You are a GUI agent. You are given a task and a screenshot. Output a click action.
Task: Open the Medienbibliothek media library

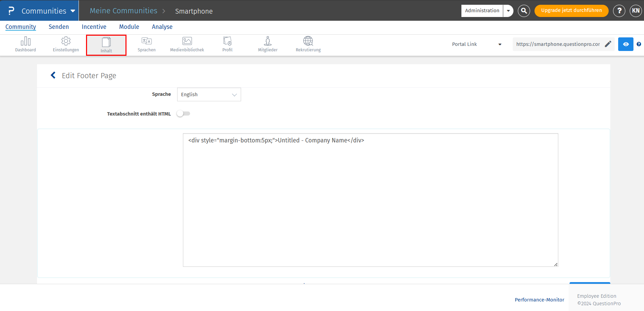click(x=187, y=44)
